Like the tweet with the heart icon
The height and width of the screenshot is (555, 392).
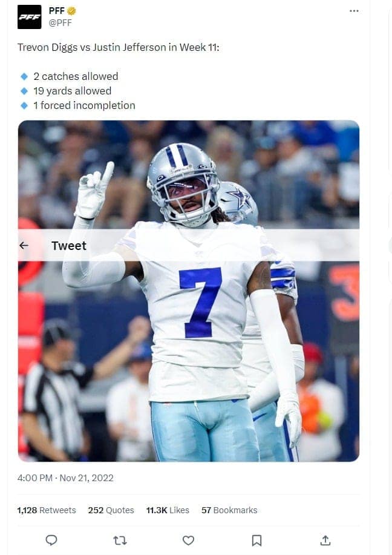(188, 540)
